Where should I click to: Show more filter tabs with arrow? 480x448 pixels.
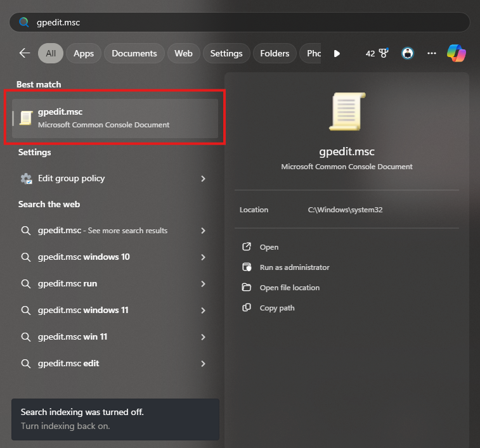(x=337, y=54)
